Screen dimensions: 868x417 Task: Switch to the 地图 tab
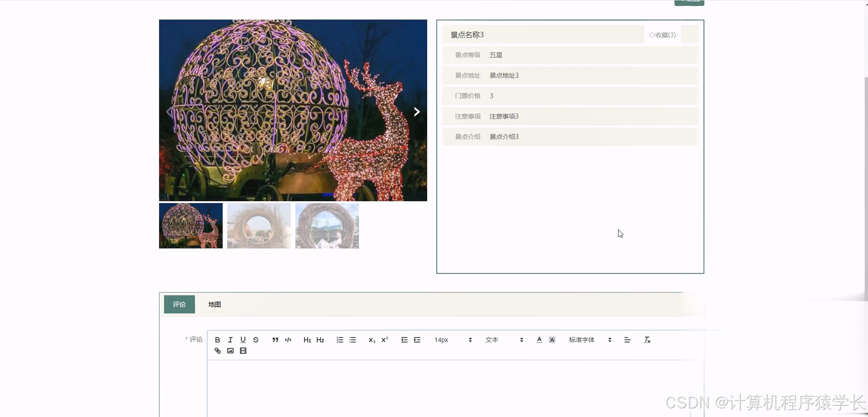coord(214,304)
